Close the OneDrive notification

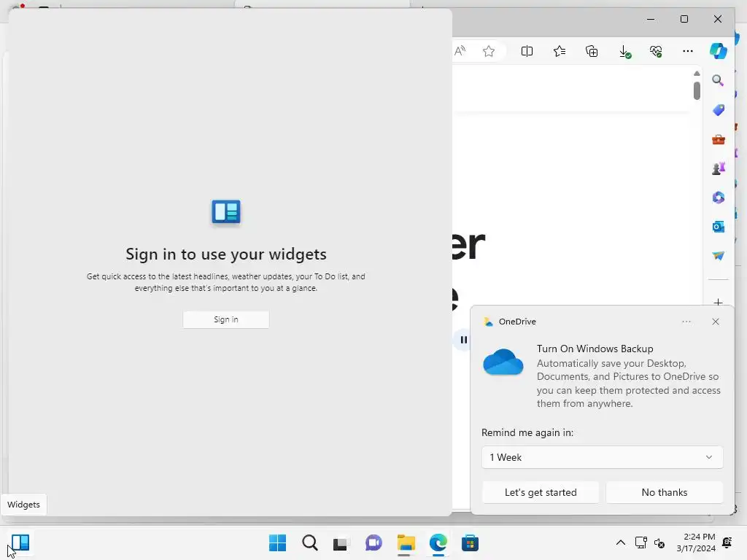tap(716, 322)
